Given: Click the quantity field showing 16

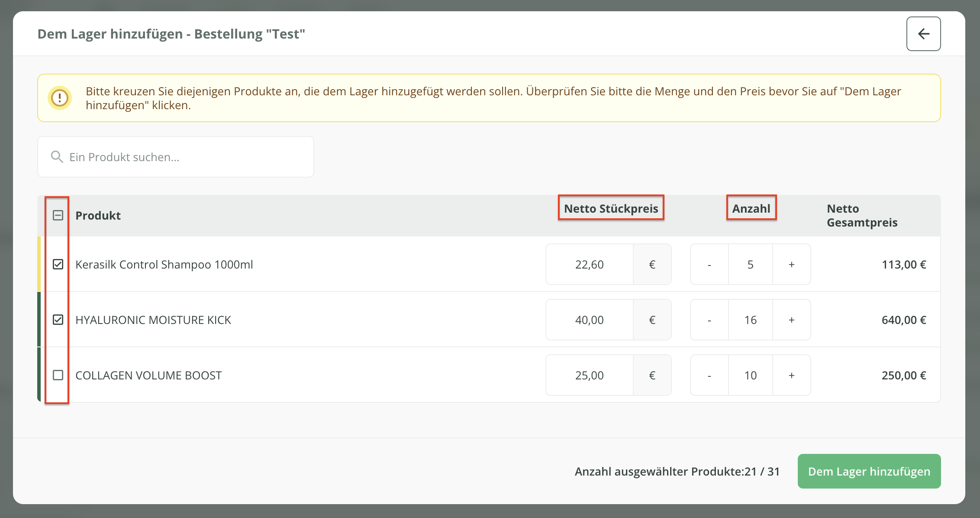Looking at the screenshot, I should [x=750, y=320].
